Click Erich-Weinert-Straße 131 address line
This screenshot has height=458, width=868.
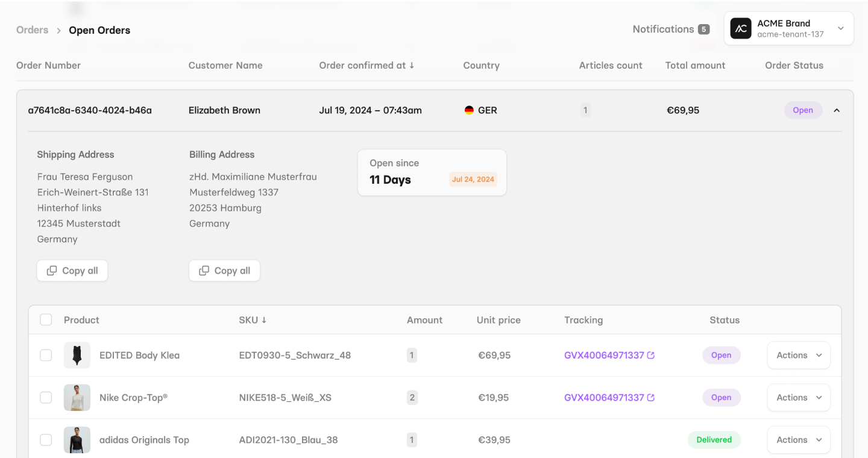pos(93,192)
